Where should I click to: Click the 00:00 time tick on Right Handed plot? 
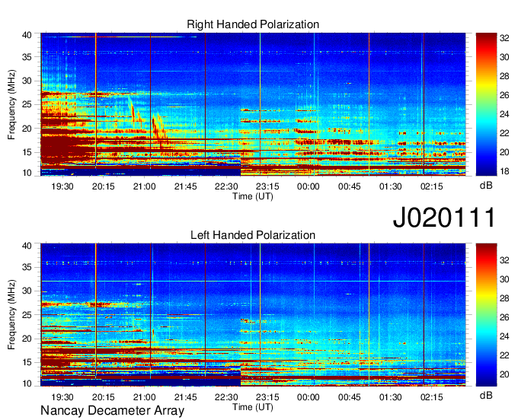[309, 186]
